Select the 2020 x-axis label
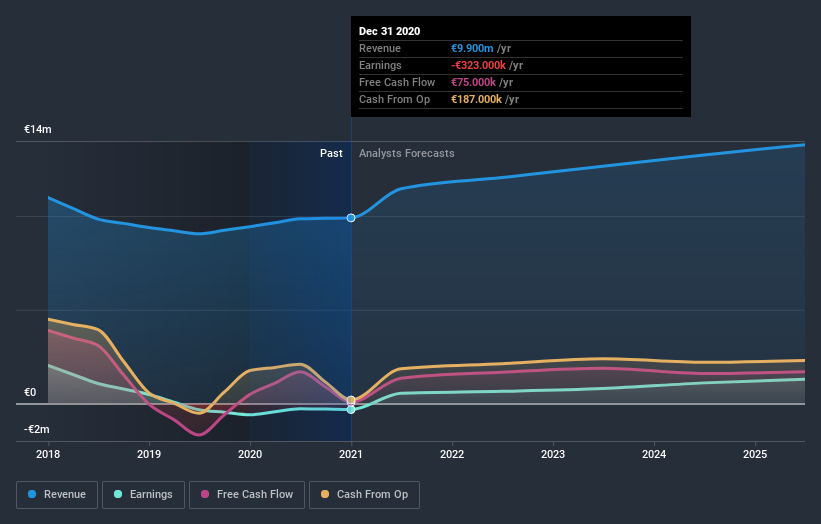 (250, 454)
